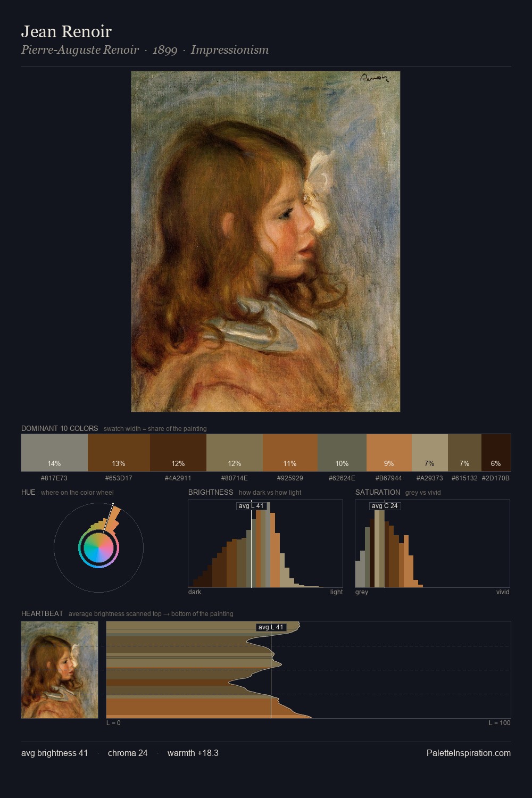Viewport: 532px width, 798px height.
Task: Click the '#62624E' hex code text
Action: (x=342, y=478)
